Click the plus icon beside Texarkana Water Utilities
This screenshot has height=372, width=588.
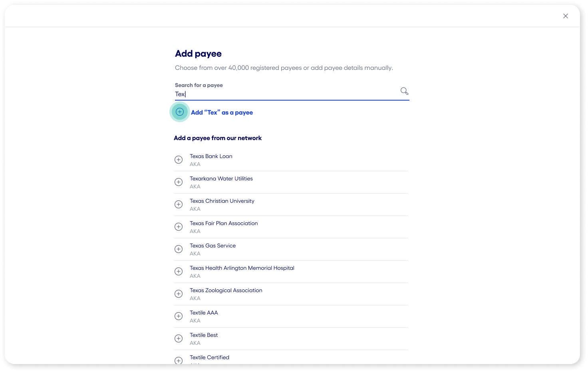pyautogui.click(x=179, y=182)
